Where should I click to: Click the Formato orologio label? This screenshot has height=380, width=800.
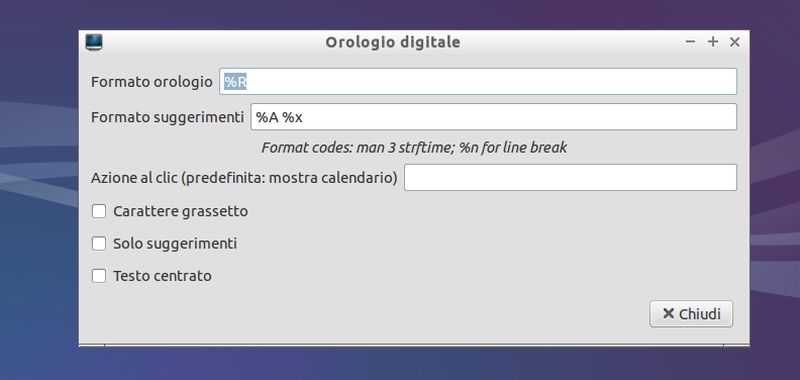[152, 82]
